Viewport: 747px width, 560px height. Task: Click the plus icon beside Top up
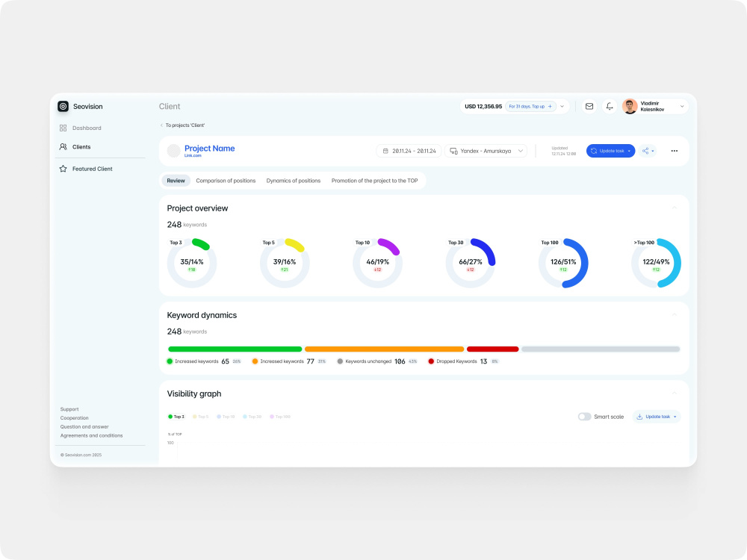click(x=550, y=106)
